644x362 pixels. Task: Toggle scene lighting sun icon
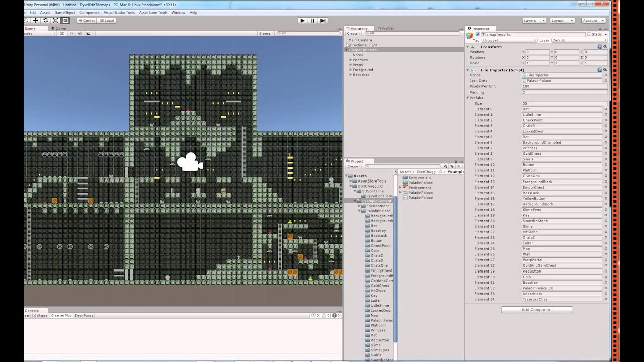72,34
